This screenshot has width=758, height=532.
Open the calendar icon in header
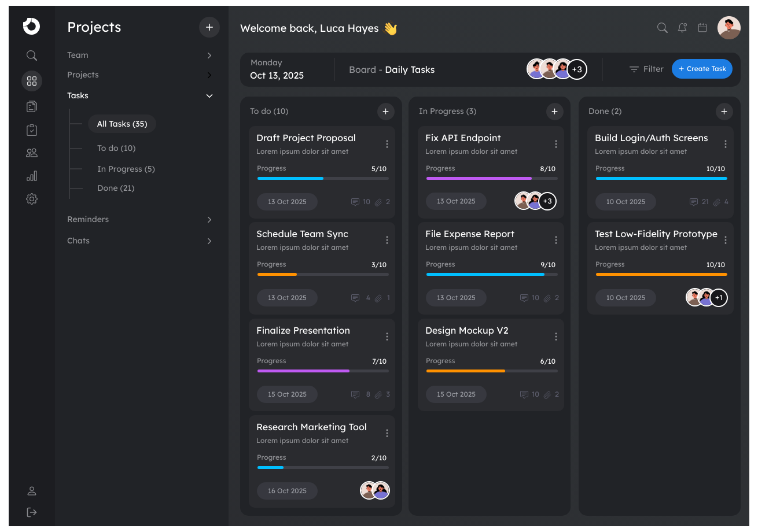click(x=702, y=27)
